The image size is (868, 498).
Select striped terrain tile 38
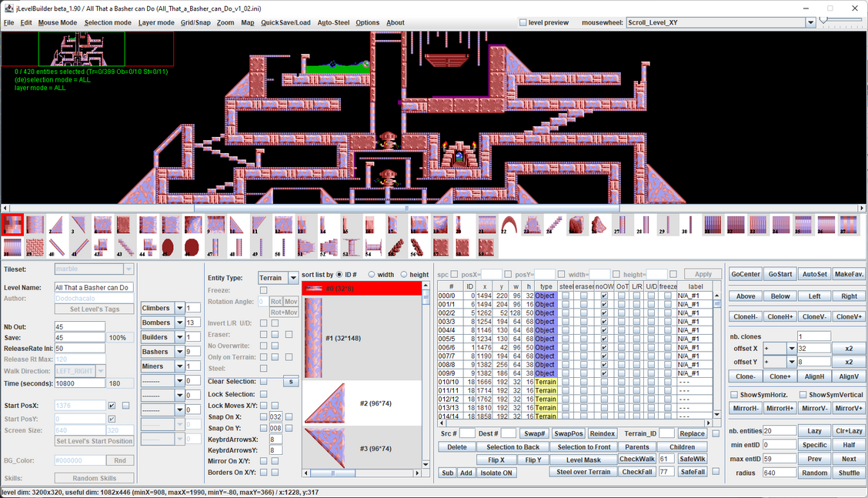[x=12, y=247]
